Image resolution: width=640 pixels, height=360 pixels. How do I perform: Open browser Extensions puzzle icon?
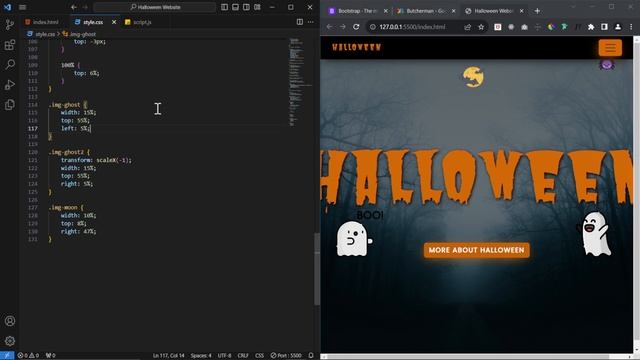click(591, 27)
